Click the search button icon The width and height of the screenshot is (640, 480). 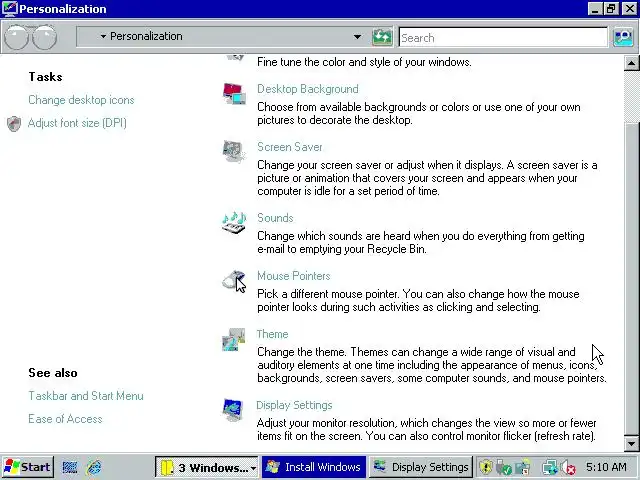[623, 37]
